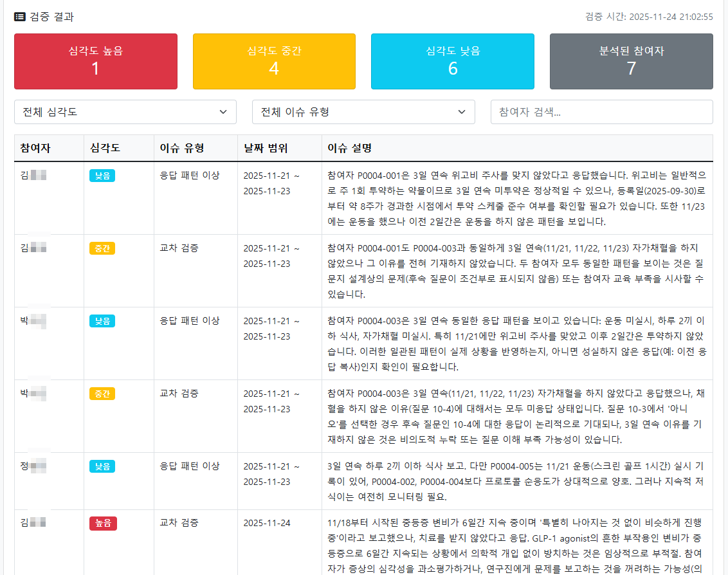Click the gray 분석된 참여자 count card
728x575 pixels.
pyautogui.click(x=631, y=61)
